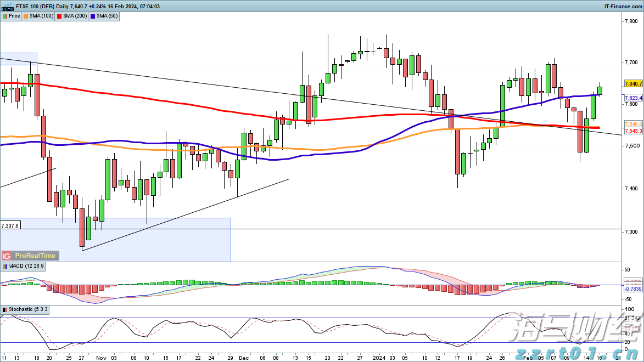Click the red 7,543.3 SMA 200 value label
The width and height of the screenshot is (644, 362).
click(x=633, y=131)
